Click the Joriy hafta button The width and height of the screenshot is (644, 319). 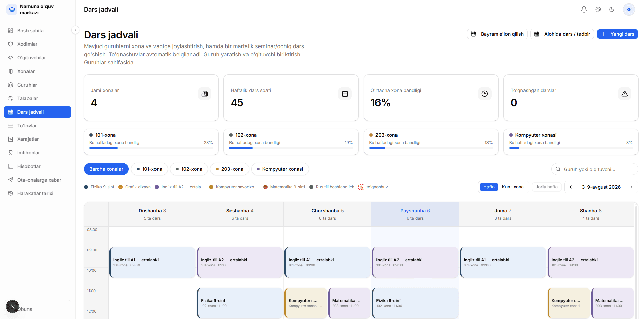coord(547,187)
